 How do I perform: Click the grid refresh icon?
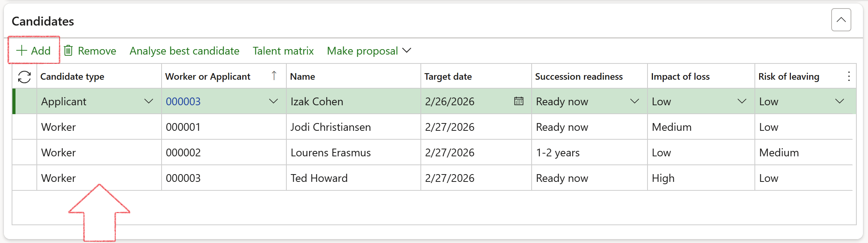[x=24, y=77]
